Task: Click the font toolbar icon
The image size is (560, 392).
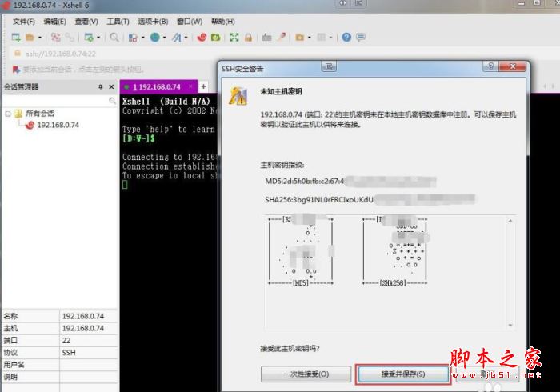Action: tap(177, 37)
